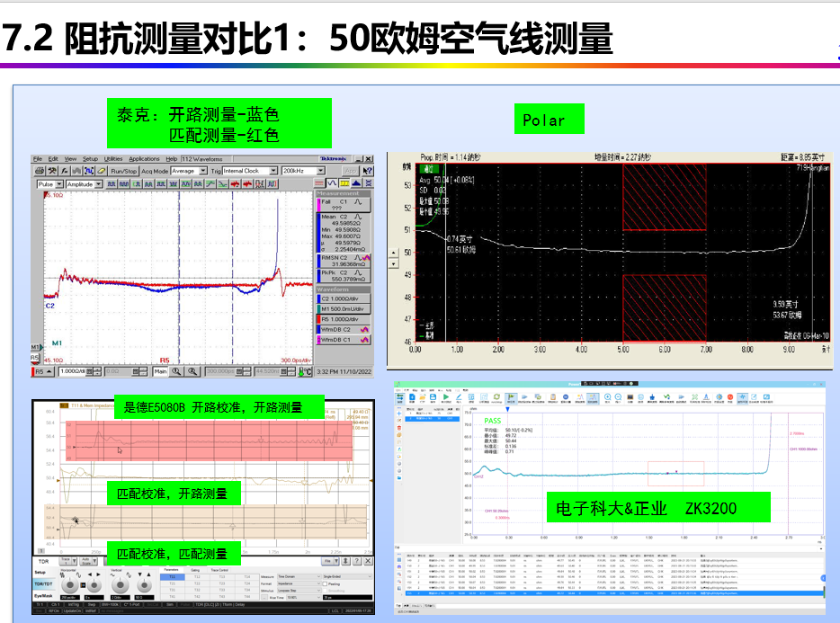
Task: Click the Mean C2 measurement readout
Action: coord(343,233)
